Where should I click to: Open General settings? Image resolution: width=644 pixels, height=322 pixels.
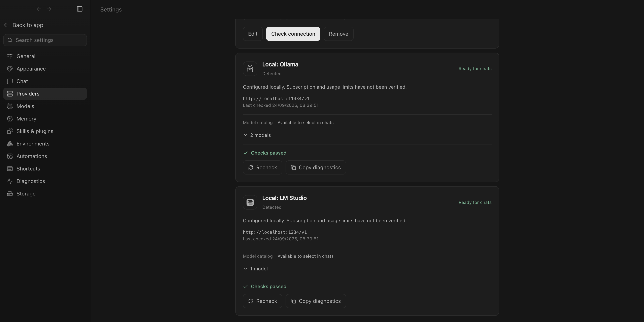pos(45,56)
